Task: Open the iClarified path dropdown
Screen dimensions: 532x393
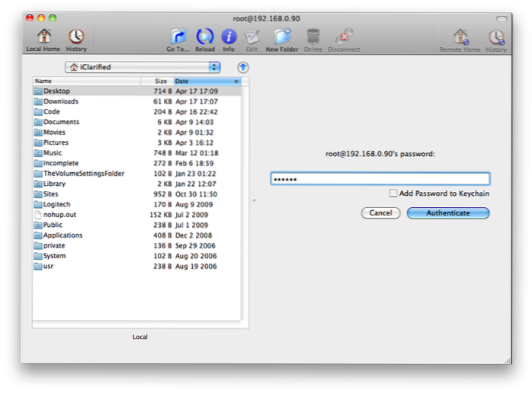Action: coord(143,67)
